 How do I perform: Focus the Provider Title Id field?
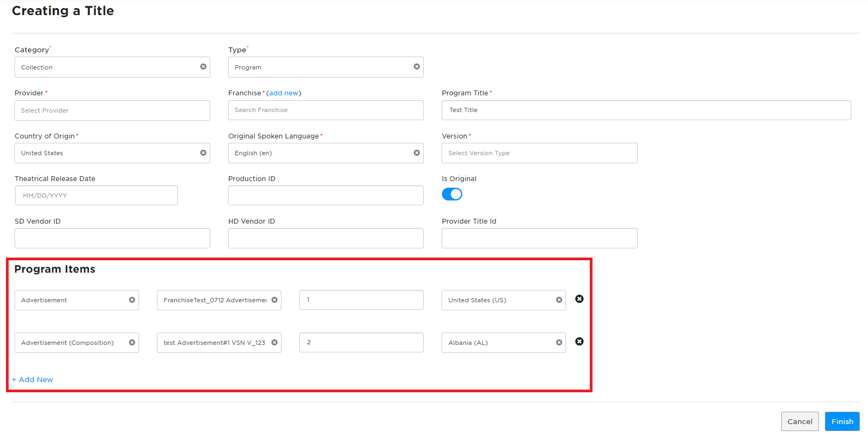540,238
